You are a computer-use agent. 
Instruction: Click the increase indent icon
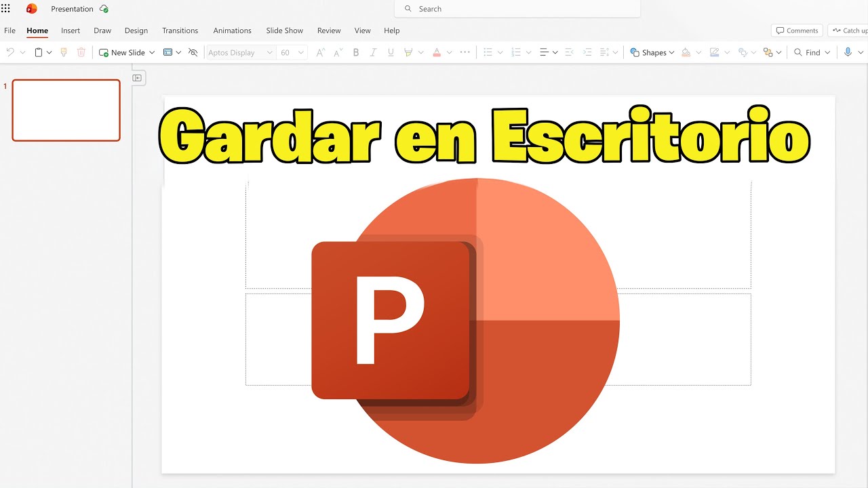[587, 52]
